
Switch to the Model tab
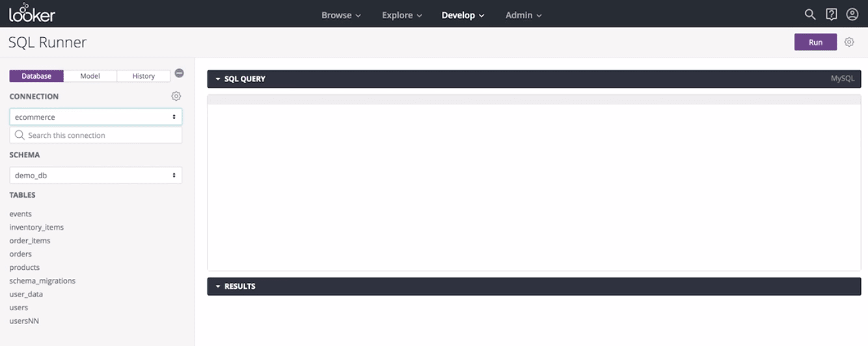[90, 76]
